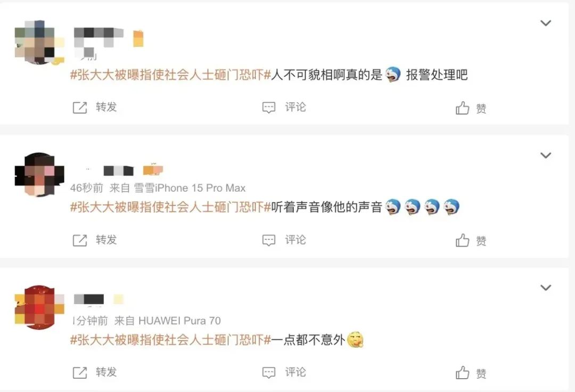Open comments on iPhone 15 Pro Max post
Screen dimensions: 575x392
(x=268, y=240)
